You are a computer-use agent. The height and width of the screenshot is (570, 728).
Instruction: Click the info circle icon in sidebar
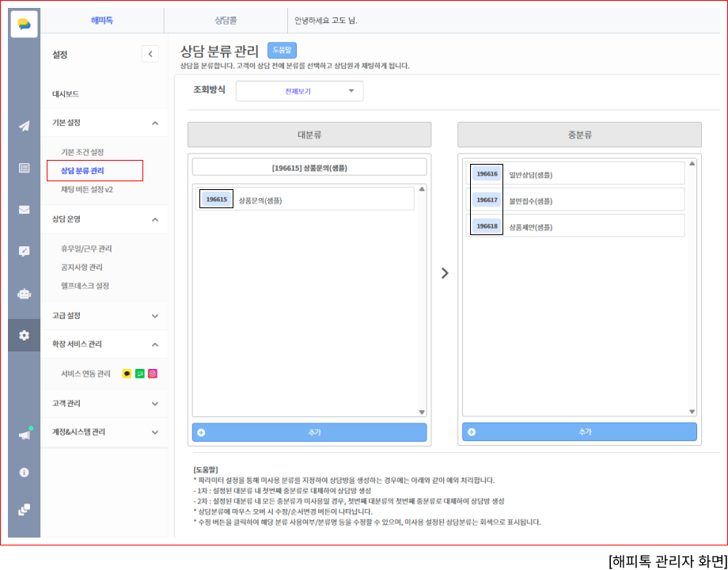click(25, 473)
